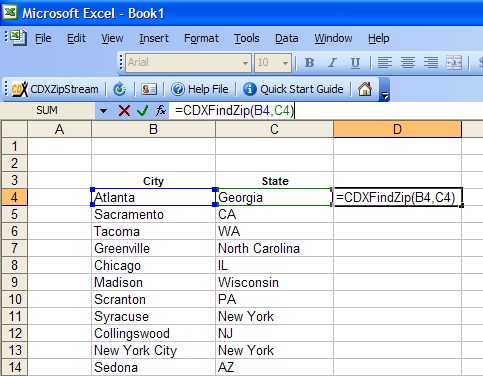The image size is (483, 376).
Task: Open the Data menu
Action: tap(287, 38)
